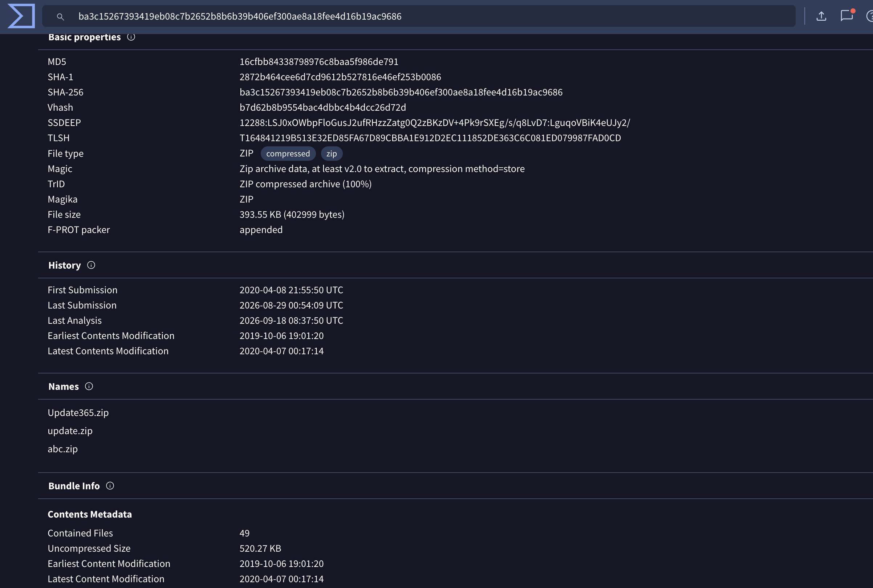Click the TLSH hash value
The width and height of the screenshot is (873, 588).
tap(430, 138)
